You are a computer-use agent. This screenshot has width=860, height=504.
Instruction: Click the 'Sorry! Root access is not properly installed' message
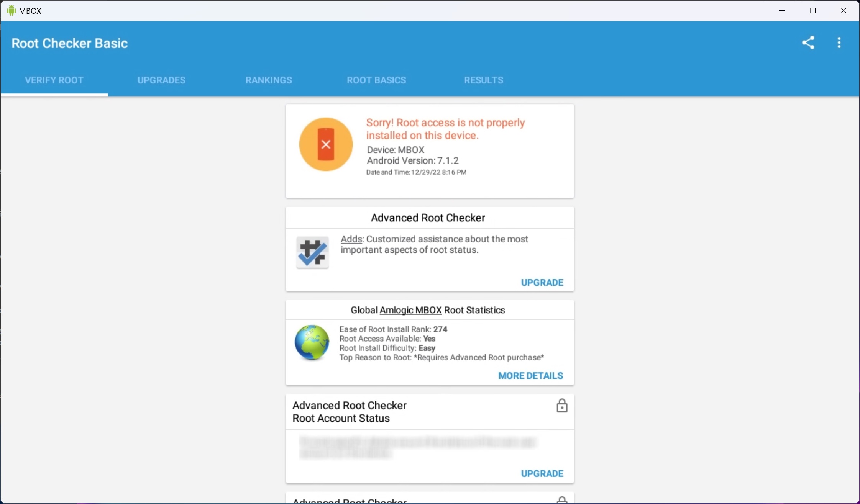(445, 129)
